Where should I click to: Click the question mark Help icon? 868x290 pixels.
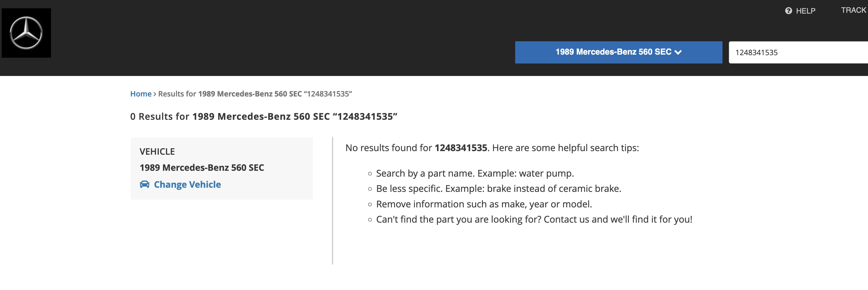[788, 11]
